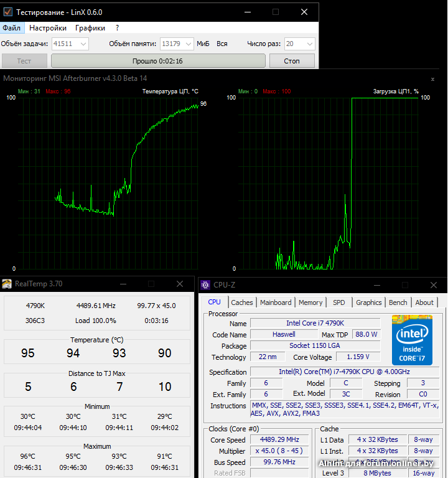Click the Minimum 29°C core reading
Image resolution: width=448 pixels, height=478 pixels.
click(x=164, y=416)
